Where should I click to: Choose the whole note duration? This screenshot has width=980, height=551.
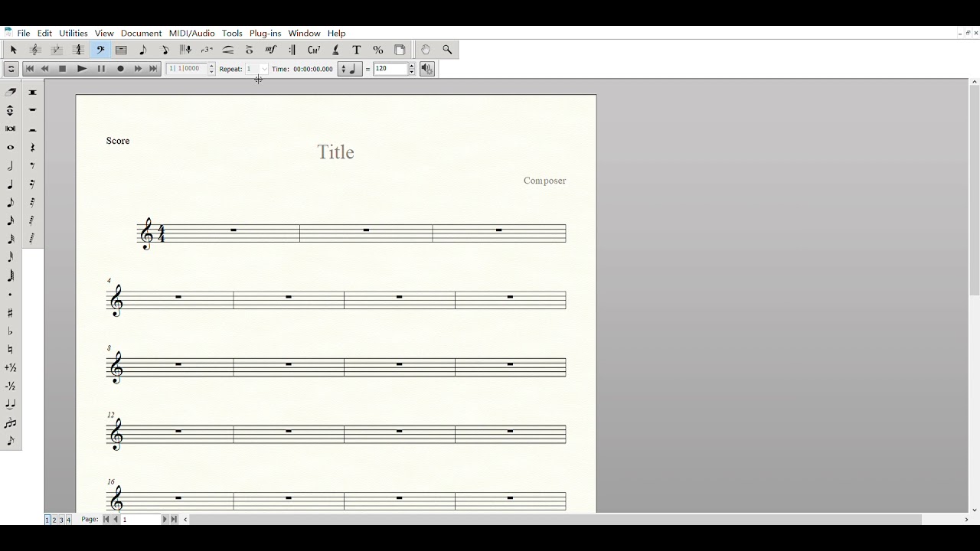click(x=11, y=148)
